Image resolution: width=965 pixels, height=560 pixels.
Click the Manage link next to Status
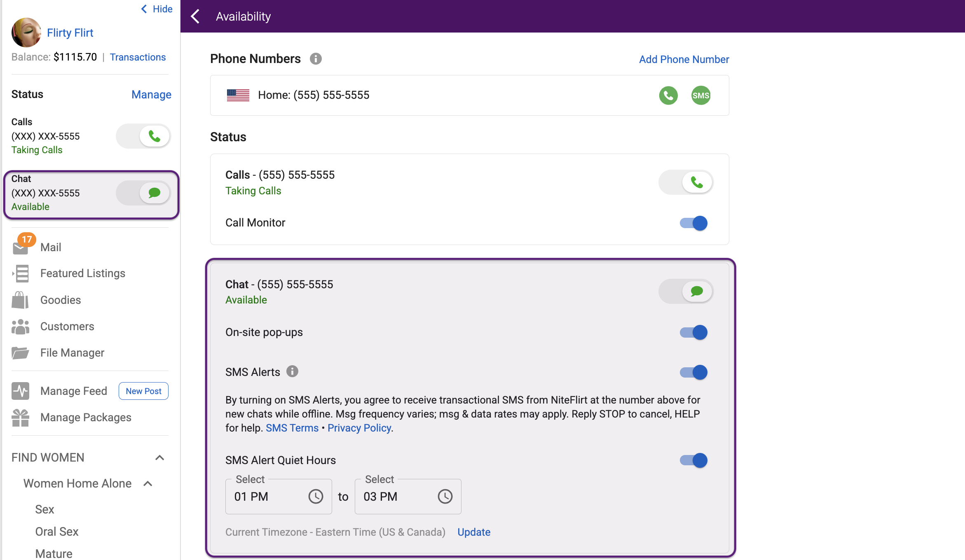click(x=151, y=95)
